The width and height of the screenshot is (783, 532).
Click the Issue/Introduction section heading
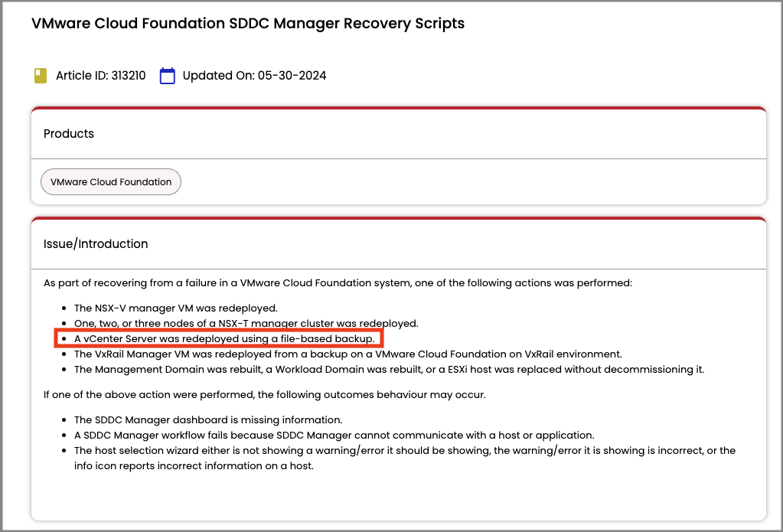[x=96, y=243]
